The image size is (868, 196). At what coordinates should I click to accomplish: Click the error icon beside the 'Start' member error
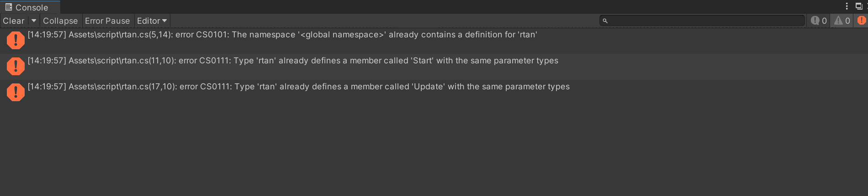(16, 66)
